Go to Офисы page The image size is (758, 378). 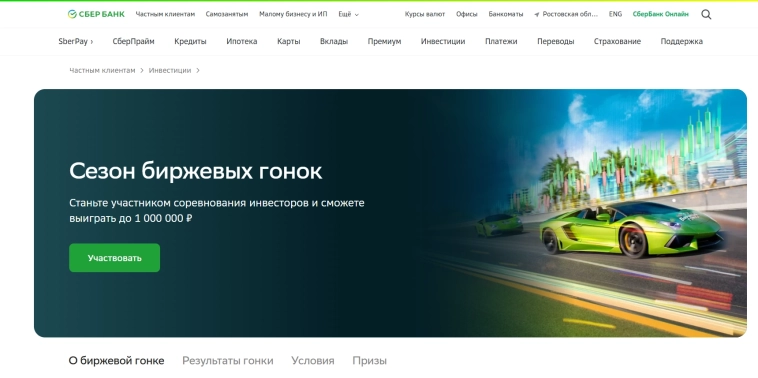[466, 15]
